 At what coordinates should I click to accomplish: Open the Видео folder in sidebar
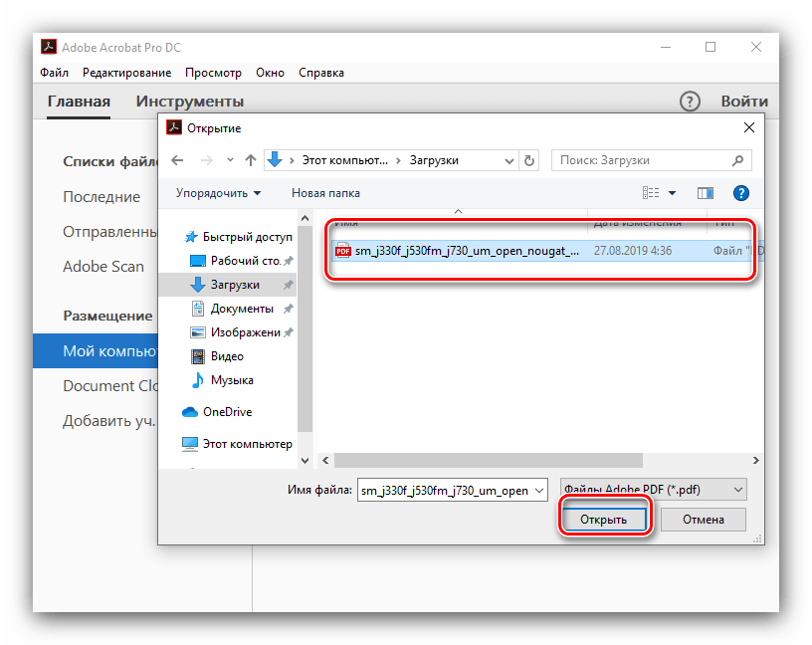(227, 356)
